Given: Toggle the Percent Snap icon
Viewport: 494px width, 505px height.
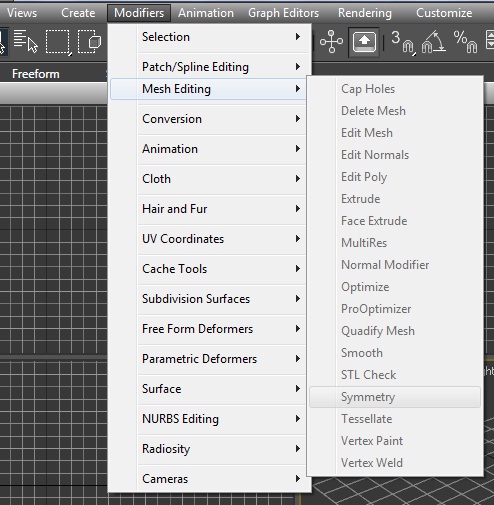Looking at the screenshot, I should pos(465,42).
